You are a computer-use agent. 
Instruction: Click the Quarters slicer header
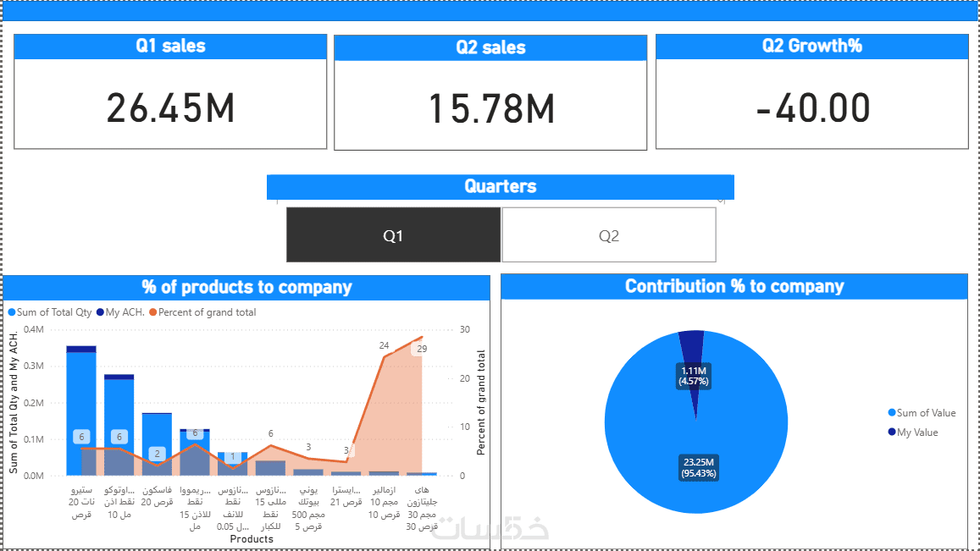(500, 186)
